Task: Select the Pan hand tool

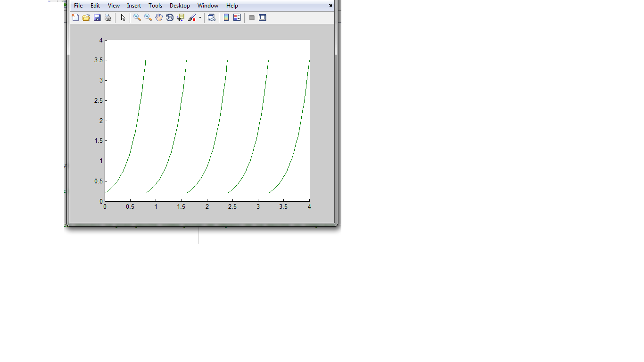Action: [159, 18]
